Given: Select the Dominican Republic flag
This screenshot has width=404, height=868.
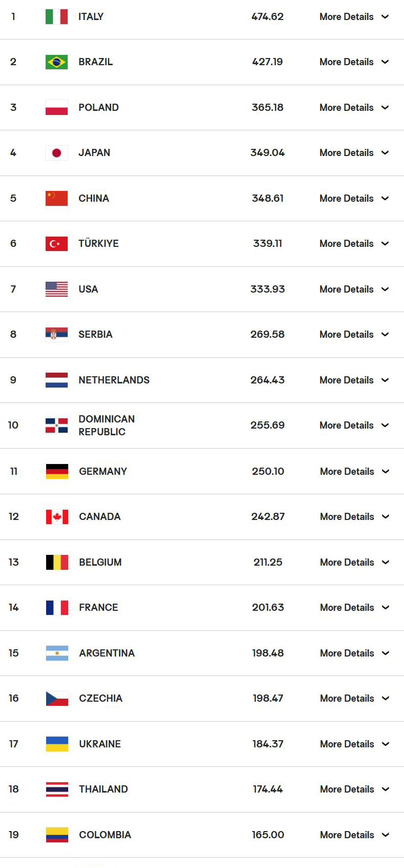Looking at the screenshot, I should [56, 426].
